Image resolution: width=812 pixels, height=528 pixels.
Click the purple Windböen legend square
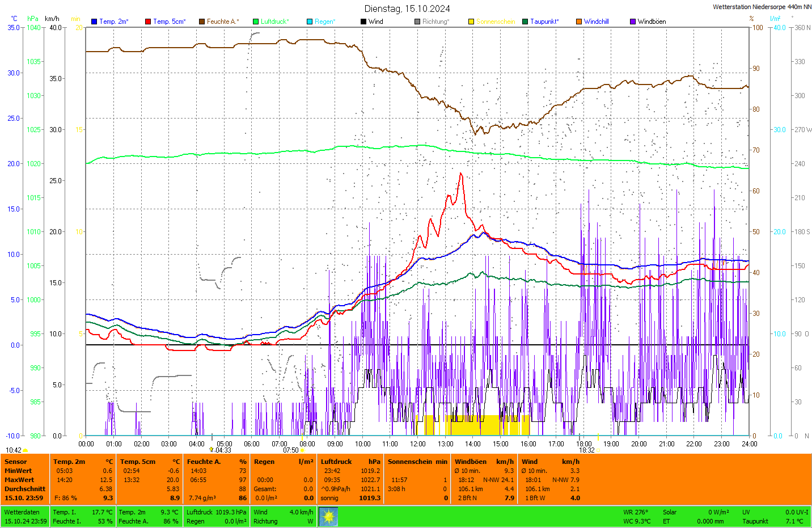tap(633, 22)
